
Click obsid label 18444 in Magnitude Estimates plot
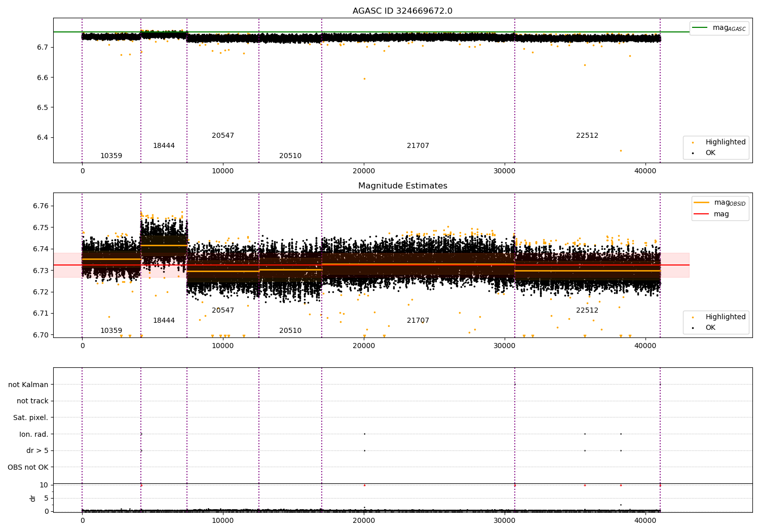164,321
